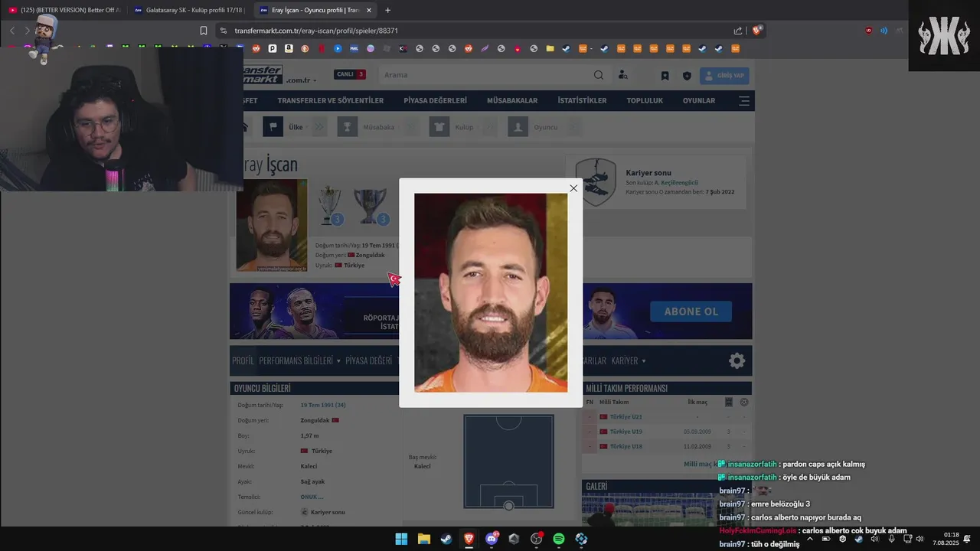The width and height of the screenshot is (980, 551).
Task: Open TOPLULUK menu
Action: (645, 100)
